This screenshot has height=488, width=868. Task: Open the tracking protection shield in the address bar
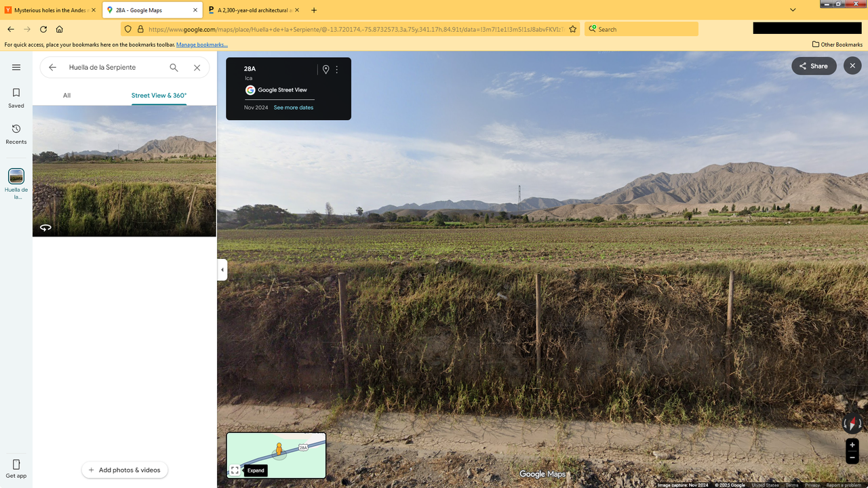point(127,30)
